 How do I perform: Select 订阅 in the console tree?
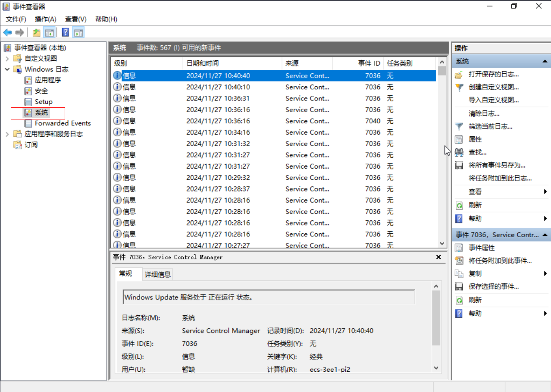pos(31,144)
